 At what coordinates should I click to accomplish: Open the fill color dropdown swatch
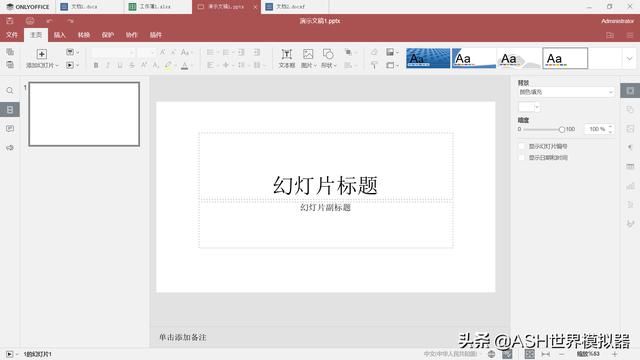coord(529,107)
